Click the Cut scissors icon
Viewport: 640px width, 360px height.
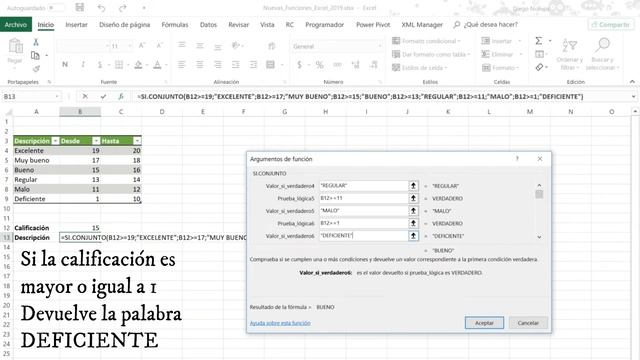coord(36,42)
